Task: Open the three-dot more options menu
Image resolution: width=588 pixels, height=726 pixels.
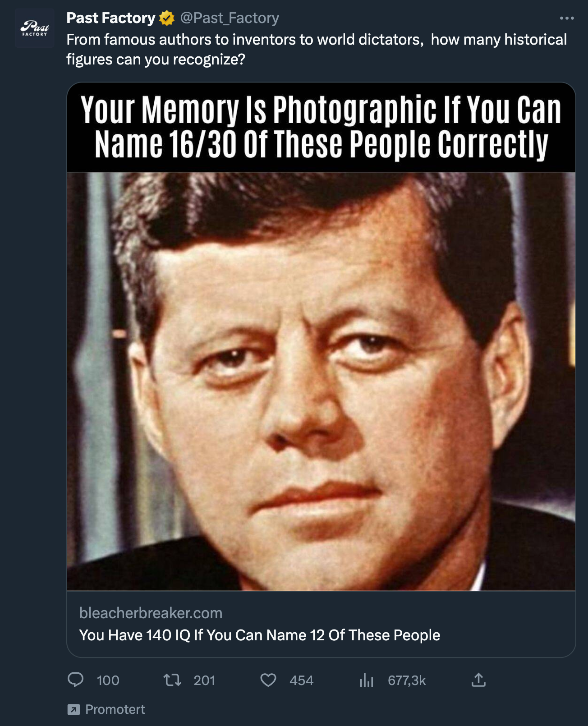Action: click(567, 18)
